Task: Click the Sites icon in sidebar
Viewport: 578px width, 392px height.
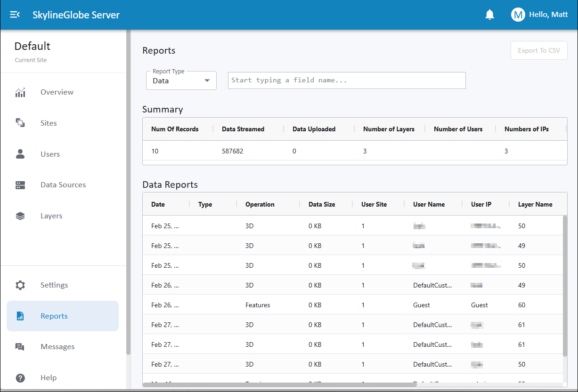Action: pos(20,123)
